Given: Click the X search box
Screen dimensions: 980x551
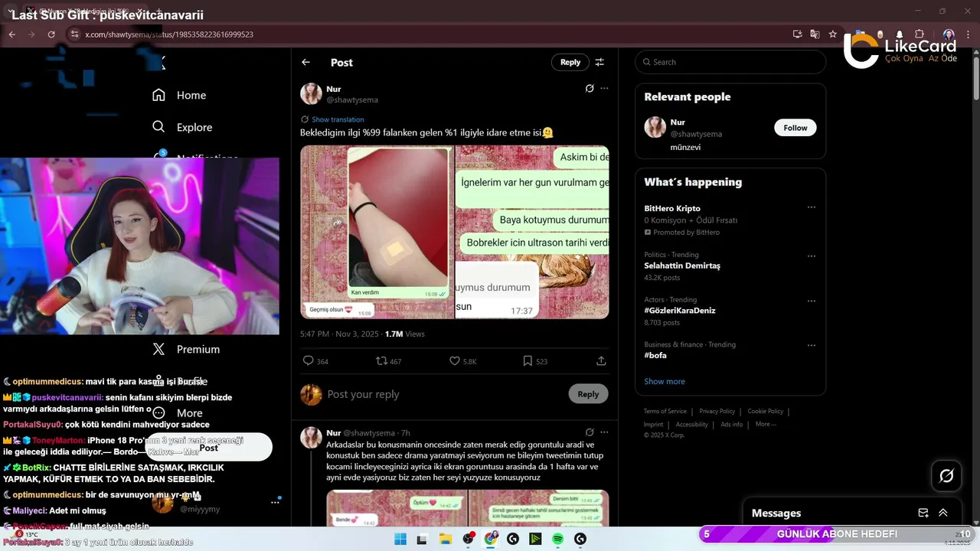Looking at the screenshot, I should (730, 62).
